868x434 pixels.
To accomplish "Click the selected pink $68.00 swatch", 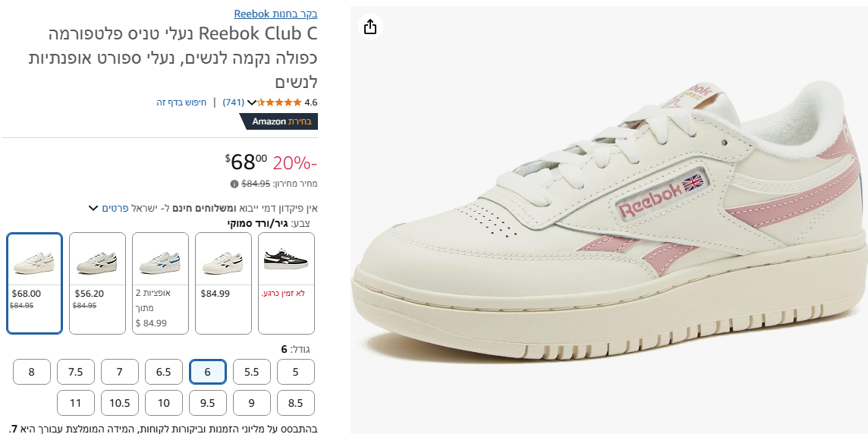I will tap(34, 283).
